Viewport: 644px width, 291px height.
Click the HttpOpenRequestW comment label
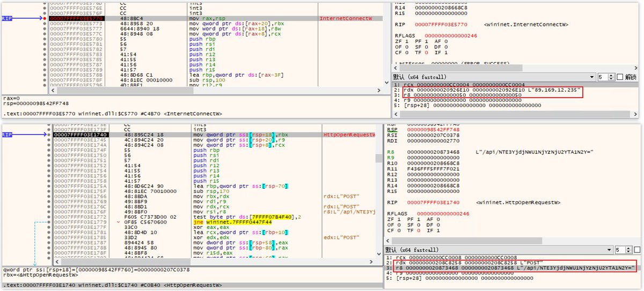tap(349, 135)
